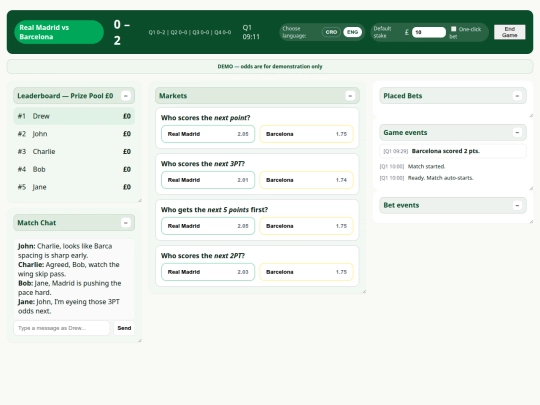Click the 'Ready. Match auto-starts.' event
540x405 pixels.
pyautogui.click(x=453, y=178)
